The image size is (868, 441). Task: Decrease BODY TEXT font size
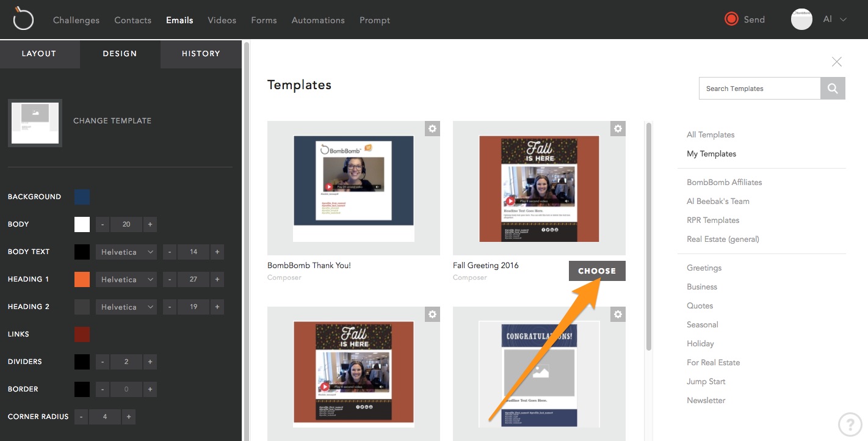click(x=170, y=252)
